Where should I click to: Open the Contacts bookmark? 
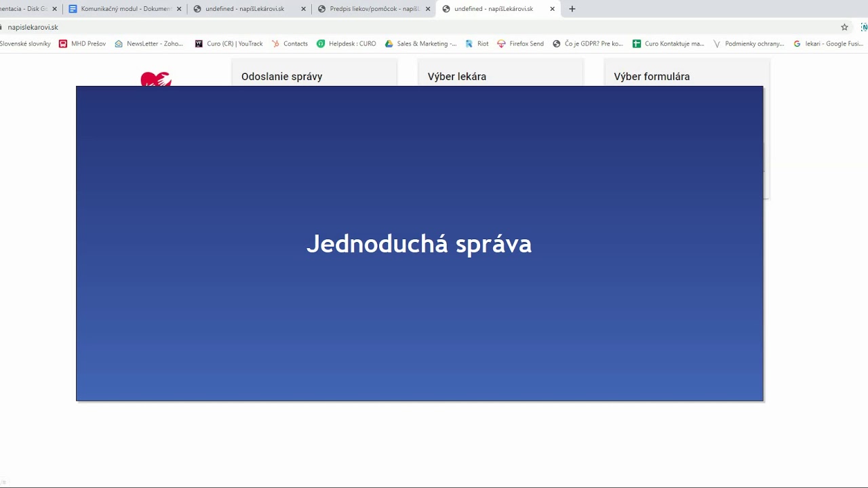pyautogui.click(x=290, y=43)
